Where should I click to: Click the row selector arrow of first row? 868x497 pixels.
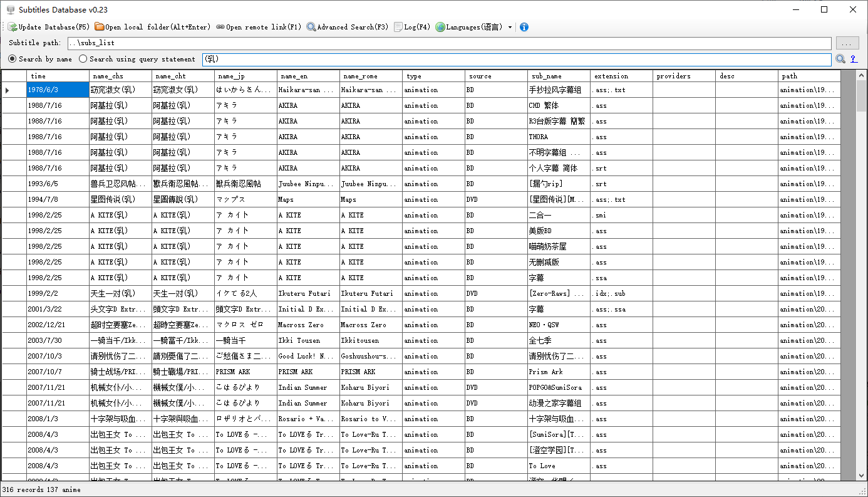pyautogui.click(x=14, y=90)
